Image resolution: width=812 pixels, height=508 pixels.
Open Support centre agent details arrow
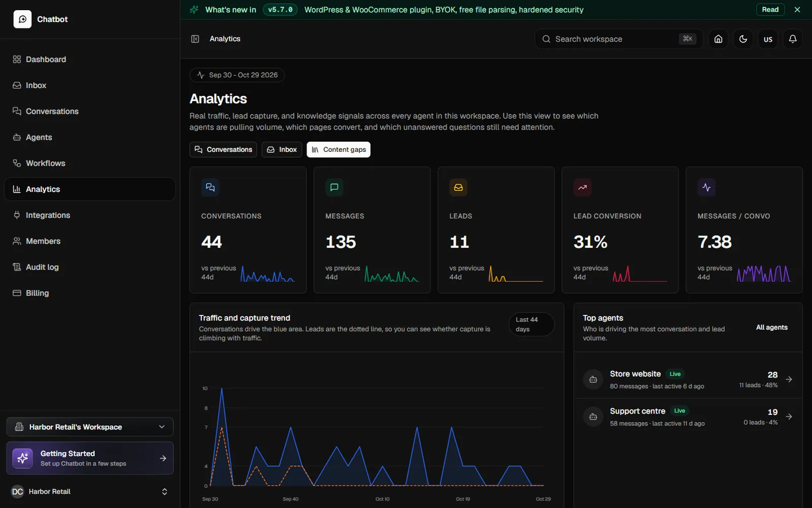(x=789, y=417)
